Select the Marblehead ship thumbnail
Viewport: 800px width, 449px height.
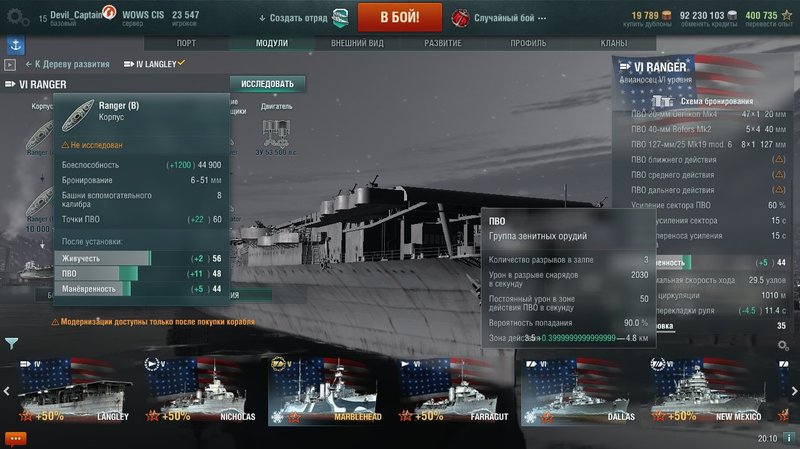pyautogui.click(x=324, y=391)
